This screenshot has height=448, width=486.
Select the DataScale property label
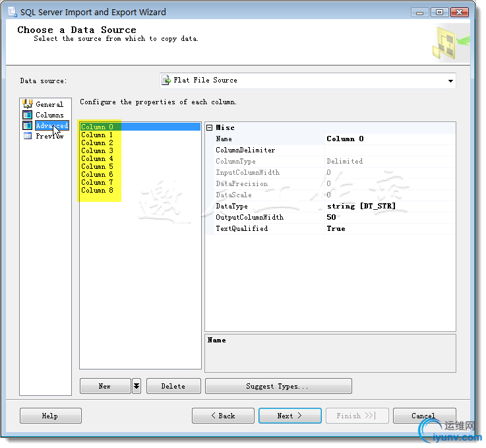(x=233, y=195)
